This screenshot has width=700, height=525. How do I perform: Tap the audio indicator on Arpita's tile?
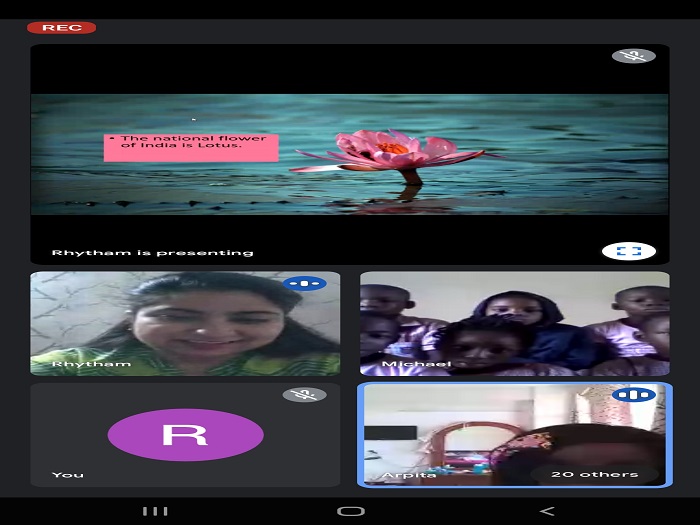[x=634, y=395]
